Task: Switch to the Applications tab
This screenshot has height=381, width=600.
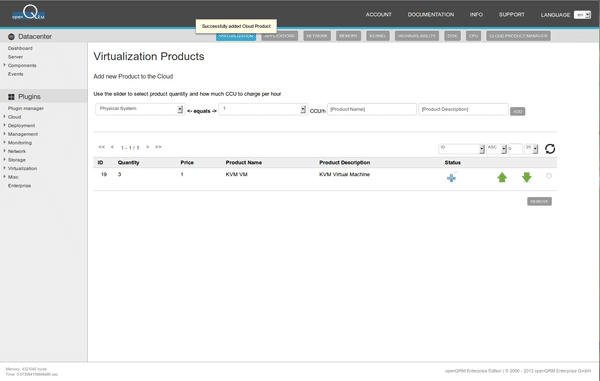Action: point(280,36)
